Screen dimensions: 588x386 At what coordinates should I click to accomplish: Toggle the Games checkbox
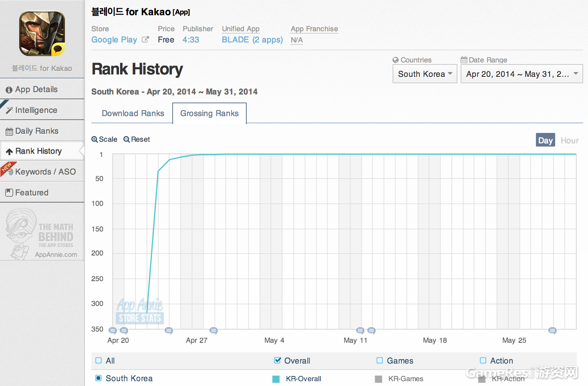pyautogui.click(x=380, y=360)
